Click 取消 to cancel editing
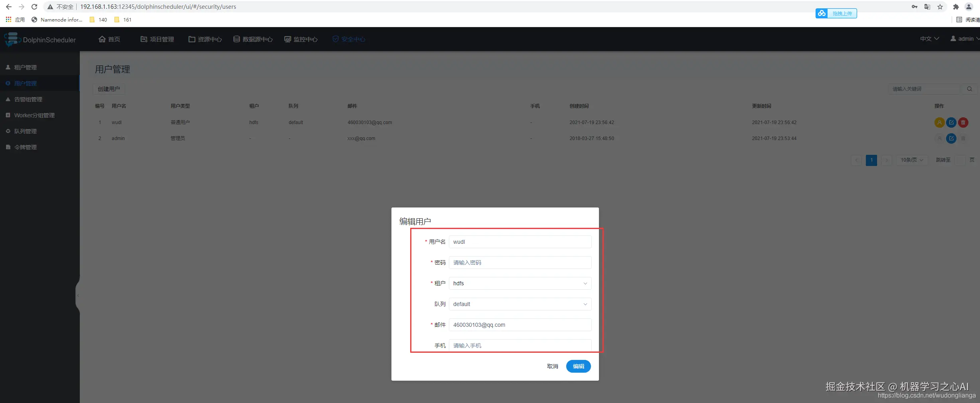 (552, 366)
